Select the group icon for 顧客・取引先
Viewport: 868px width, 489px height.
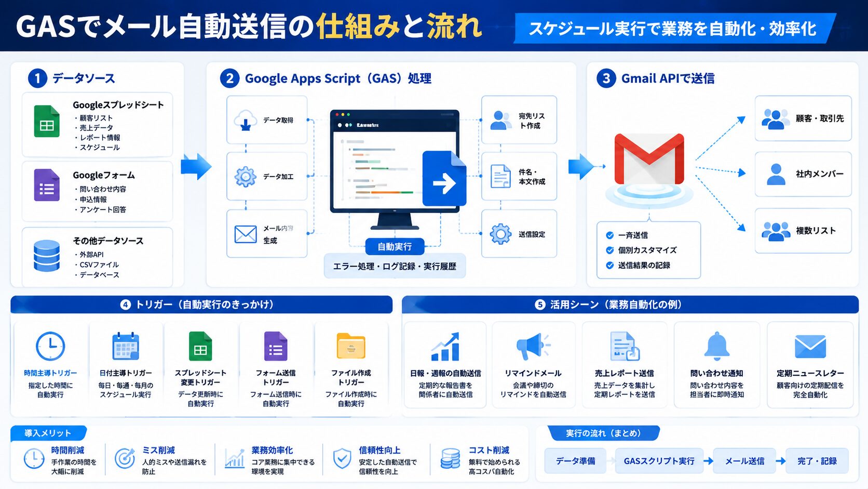point(776,119)
